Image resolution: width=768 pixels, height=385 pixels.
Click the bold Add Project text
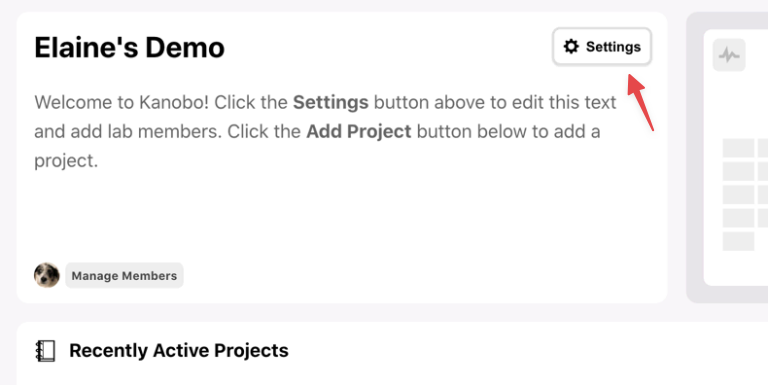(359, 131)
